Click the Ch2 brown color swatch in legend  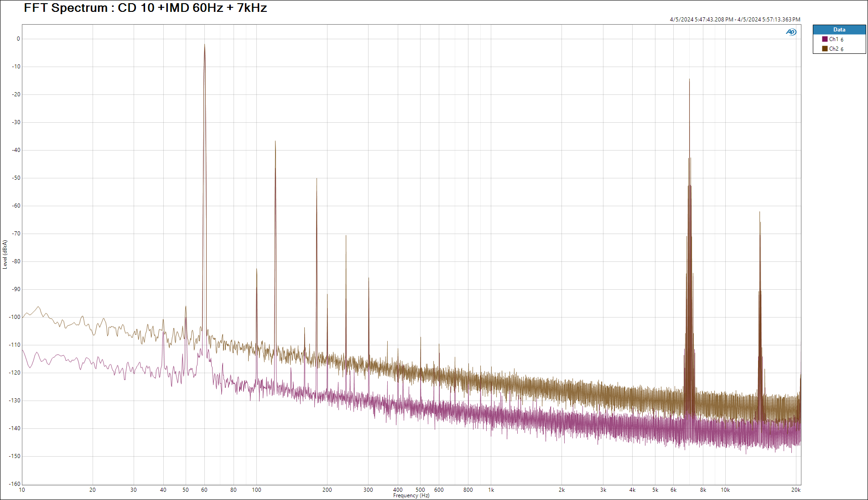pyautogui.click(x=825, y=49)
